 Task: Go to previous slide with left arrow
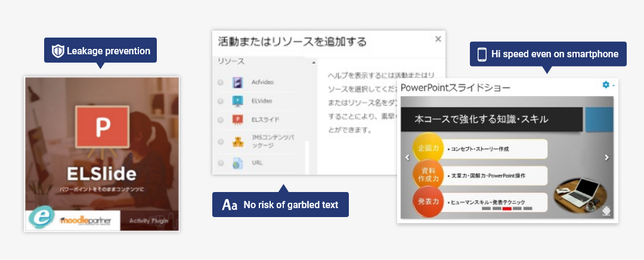tap(407, 157)
